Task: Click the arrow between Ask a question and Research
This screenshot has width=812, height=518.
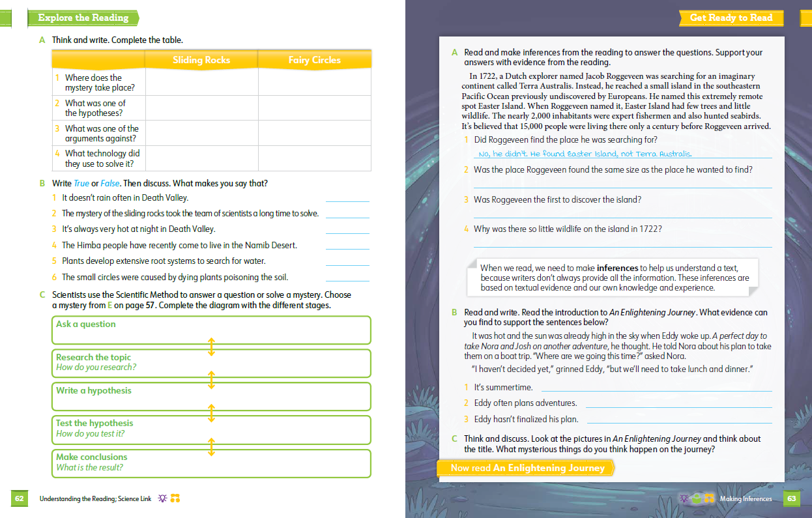Action: tap(211, 347)
